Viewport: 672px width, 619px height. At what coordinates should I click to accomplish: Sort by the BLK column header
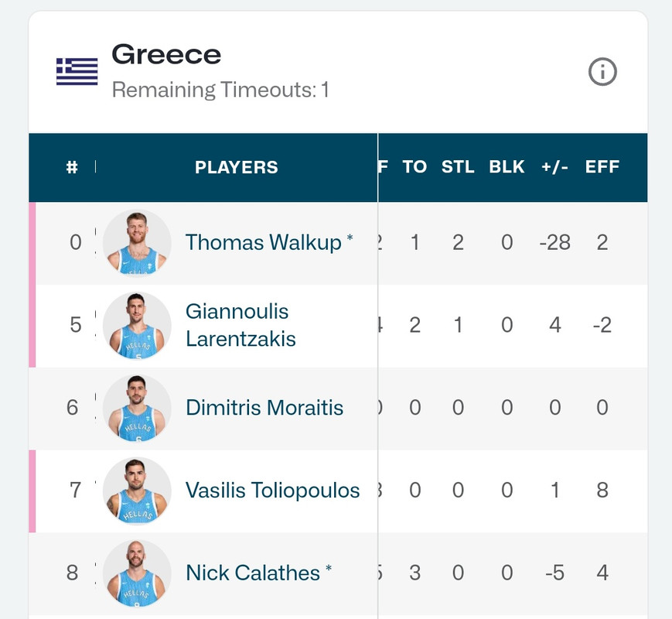[507, 167]
